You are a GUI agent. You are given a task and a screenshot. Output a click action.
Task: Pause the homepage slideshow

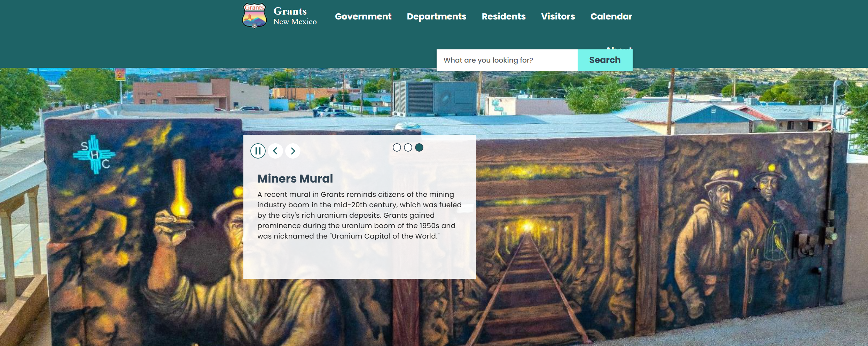point(258,151)
